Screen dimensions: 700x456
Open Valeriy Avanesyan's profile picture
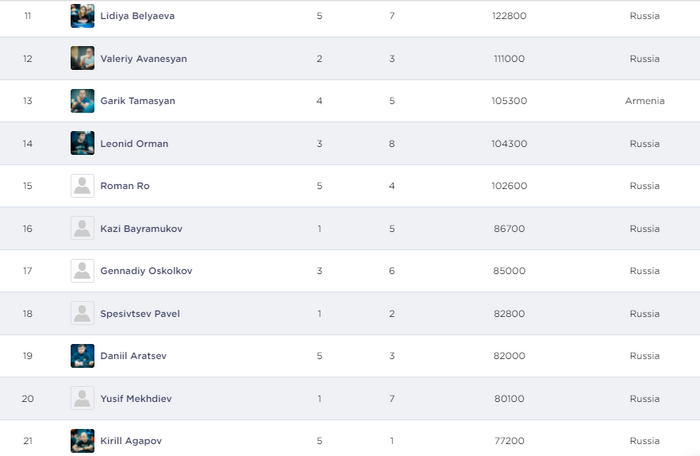[82, 58]
